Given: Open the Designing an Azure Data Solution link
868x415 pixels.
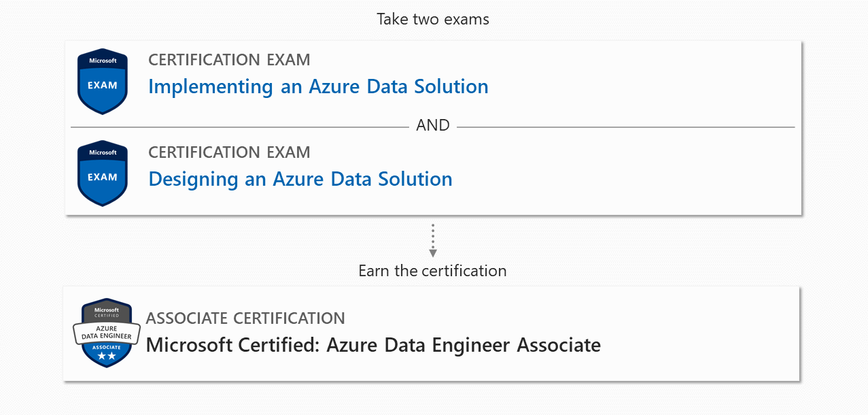Looking at the screenshot, I should point(300,179).
